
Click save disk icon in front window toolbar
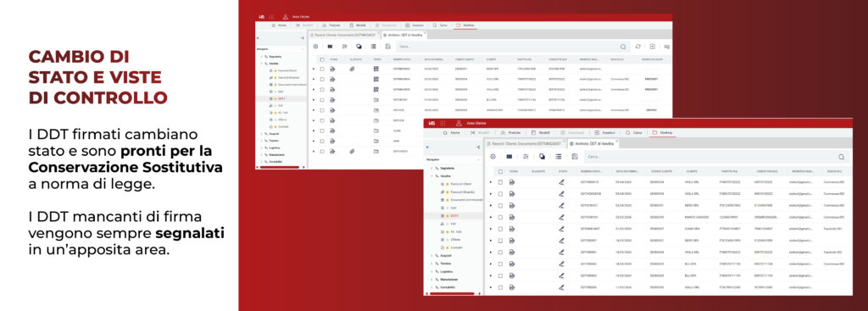(576, 157)
